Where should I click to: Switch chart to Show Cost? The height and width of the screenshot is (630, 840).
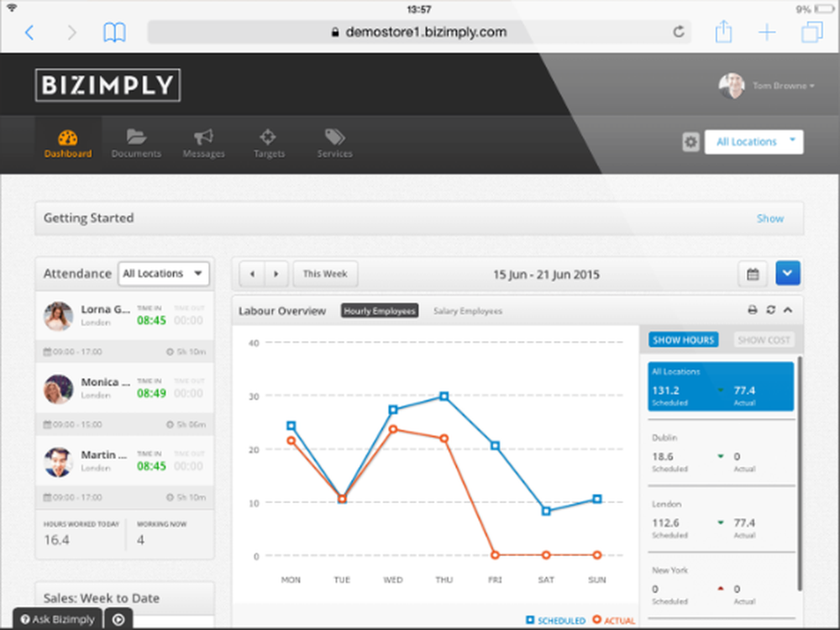(x=763, y=339)
